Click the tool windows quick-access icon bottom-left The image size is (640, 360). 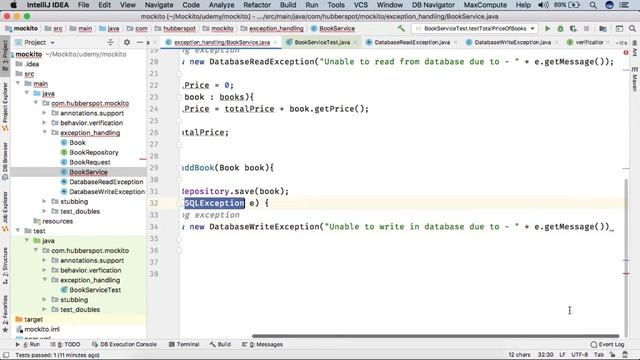pyautogui.click(x=6, y=355)
